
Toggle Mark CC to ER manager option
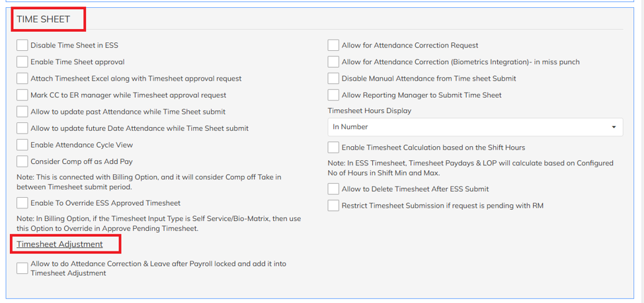coord(22,95)
